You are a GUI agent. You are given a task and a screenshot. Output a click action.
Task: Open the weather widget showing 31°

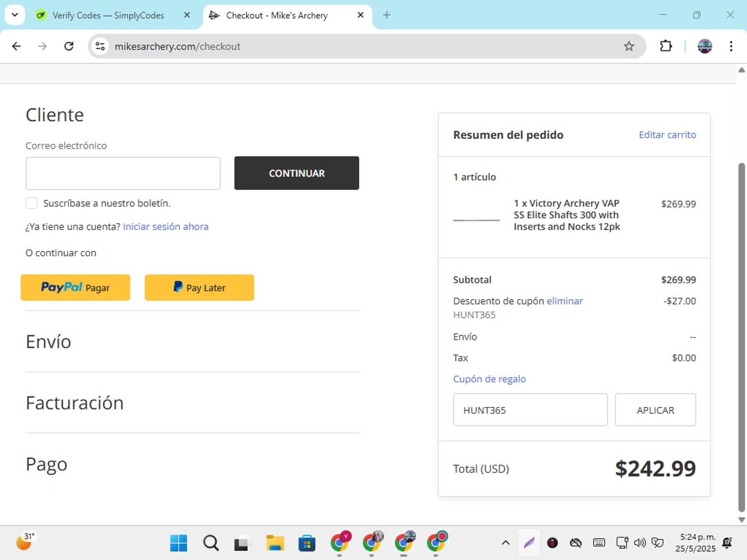tap(25, 542)
